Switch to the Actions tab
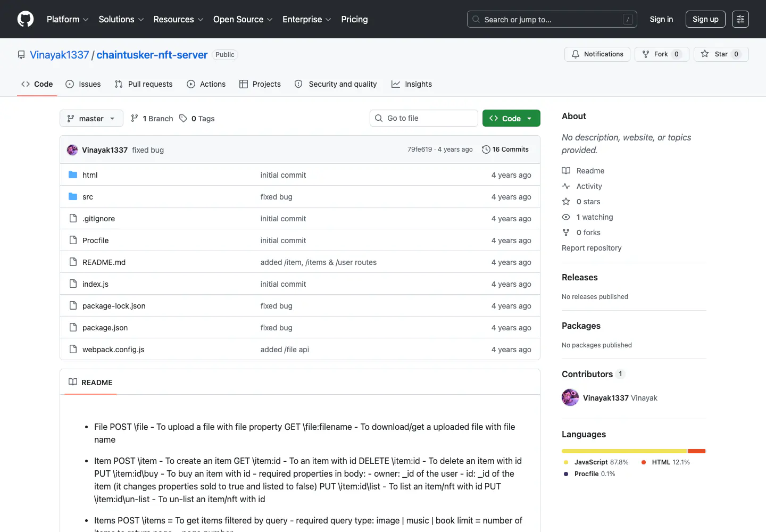The height and width of the screenshot is (532, 766). pyautogui.click(x=206, y=84)
